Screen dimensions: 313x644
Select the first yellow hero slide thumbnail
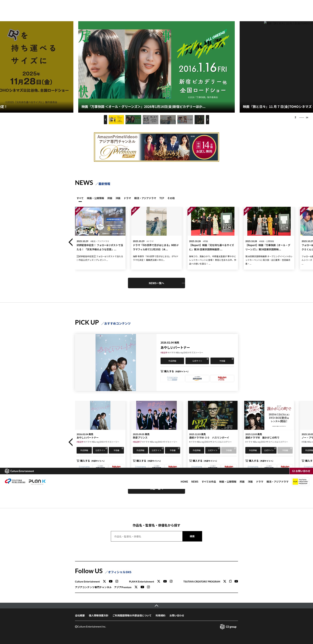pos(116,119)
